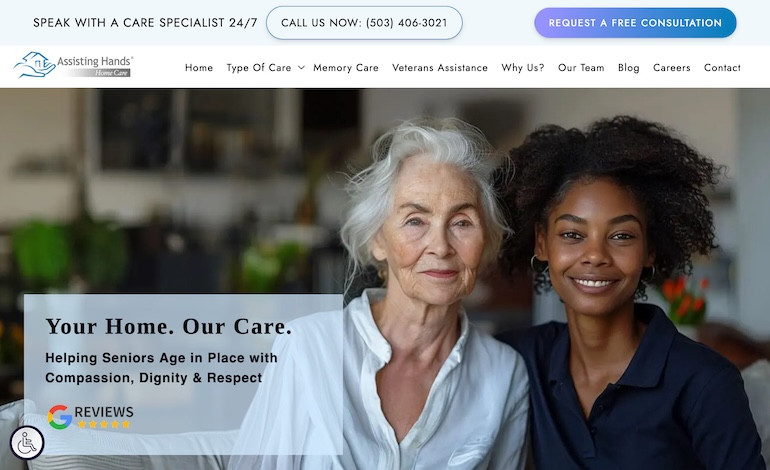Open the accessibility wheelchair widget
Viewport: 770px width, 470px height.
click(27, 442)
